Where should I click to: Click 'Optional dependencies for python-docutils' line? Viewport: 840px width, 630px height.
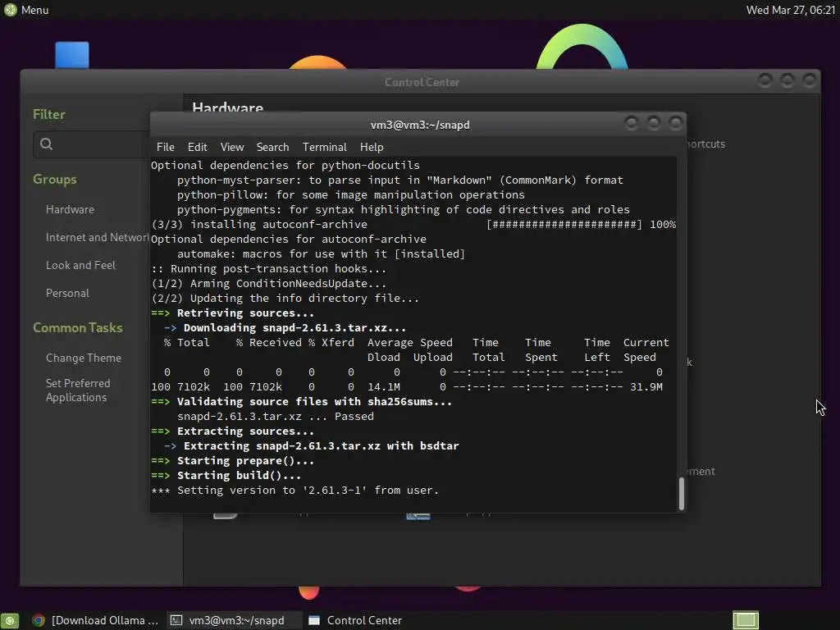point(285,165)
